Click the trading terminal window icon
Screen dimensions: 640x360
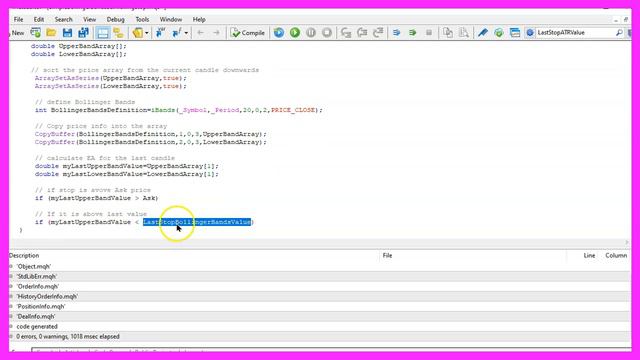coord(515,33)
